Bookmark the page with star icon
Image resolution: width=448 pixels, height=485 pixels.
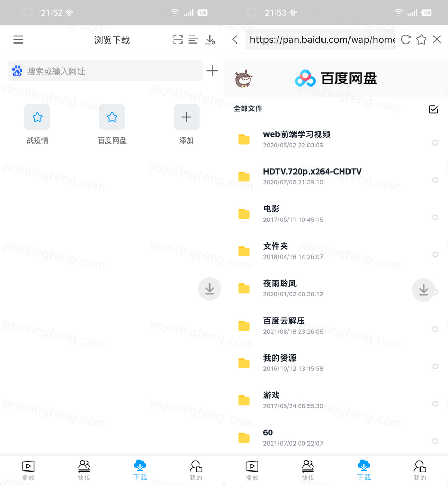(422, 39)
